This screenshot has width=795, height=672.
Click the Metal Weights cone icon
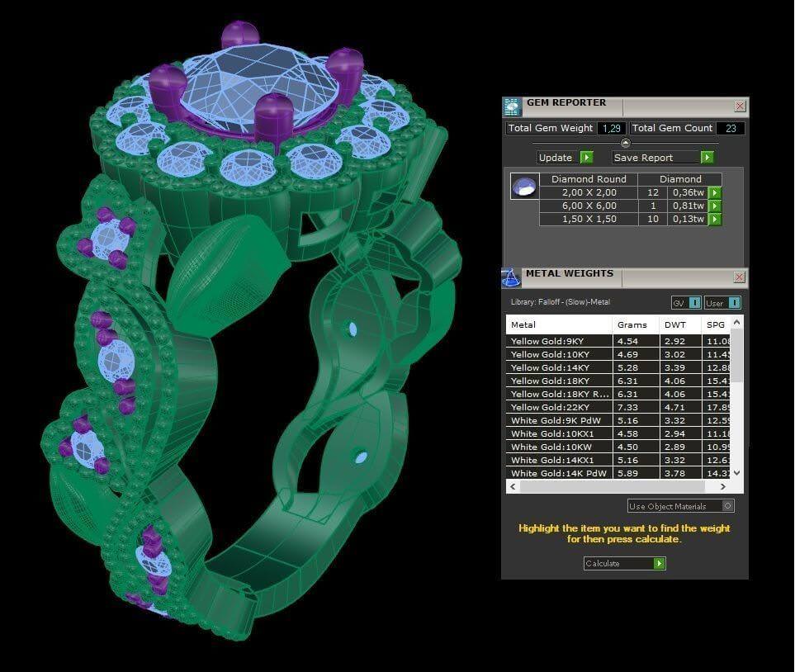point(512,277)
